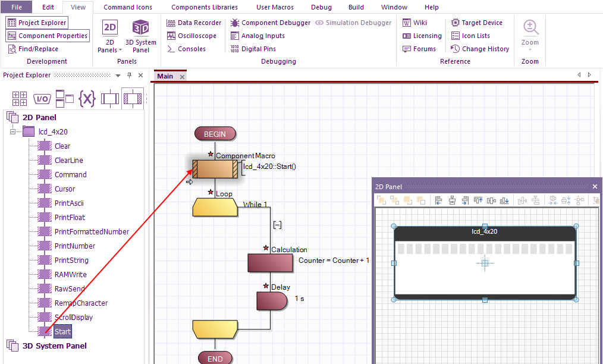Select the lcd_4x20 display on the 2D Panel

pyautogui.click(x=485, y=263)
